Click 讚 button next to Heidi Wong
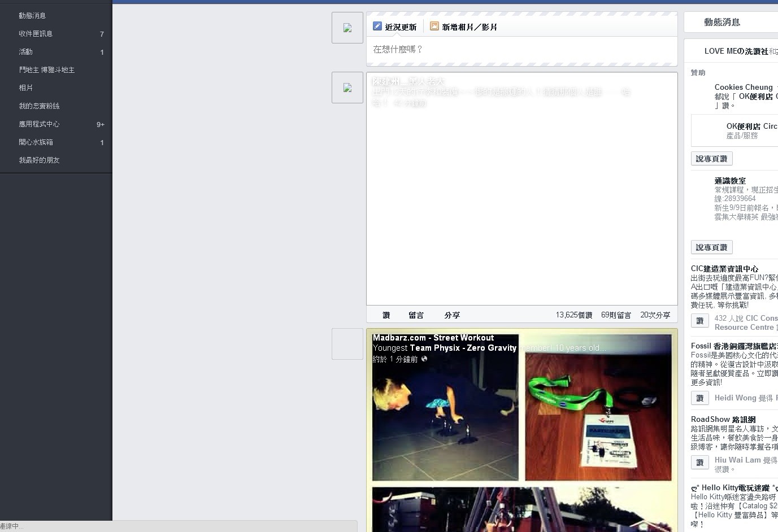The width and height of the screenshot is (778, 532). [x=700, y=398]
